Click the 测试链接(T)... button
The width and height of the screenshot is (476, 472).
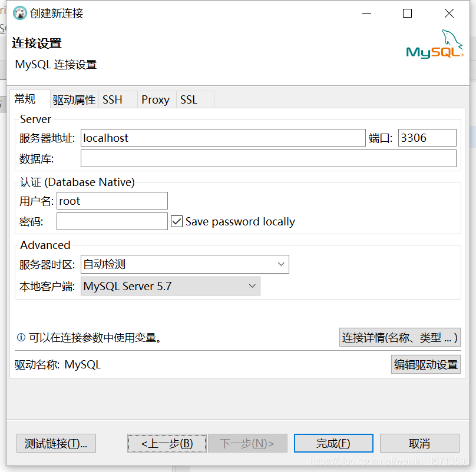point(56,443)
